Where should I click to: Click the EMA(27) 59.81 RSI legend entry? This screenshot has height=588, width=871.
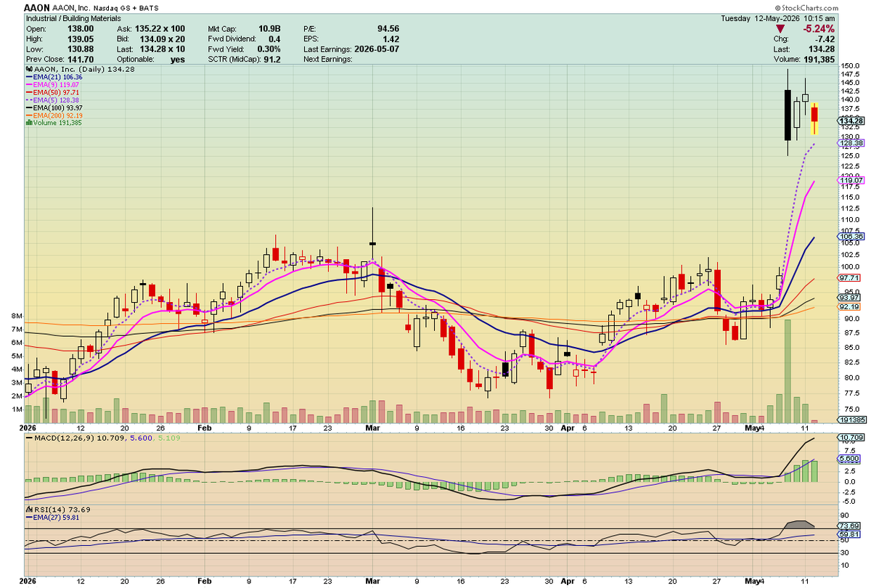(x=54, y=516)
